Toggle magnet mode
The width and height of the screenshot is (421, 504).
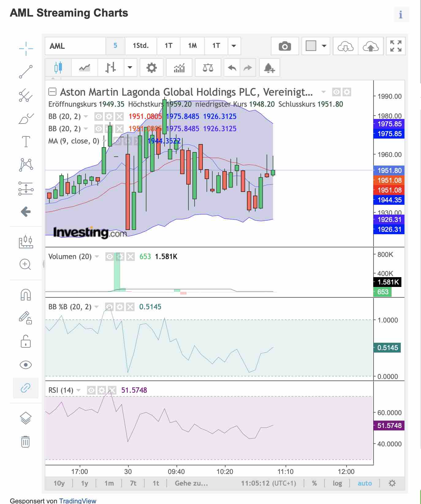point(26,295)
